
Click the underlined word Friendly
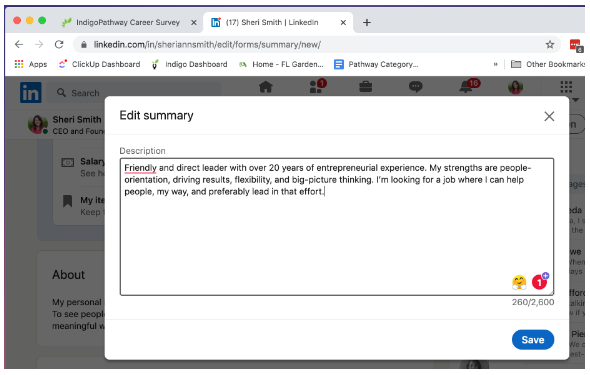click(x=140, y=168)
